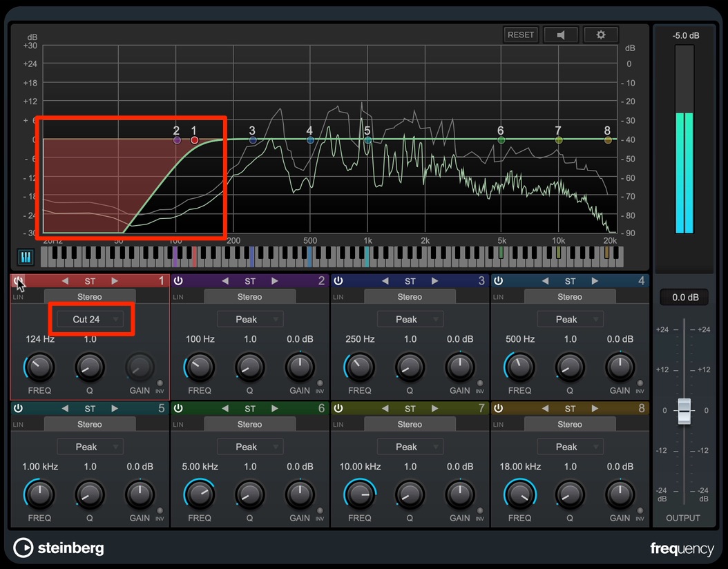Click band 6 right arrow next to ST
The image size is (728, 569).
pos(275,408)
